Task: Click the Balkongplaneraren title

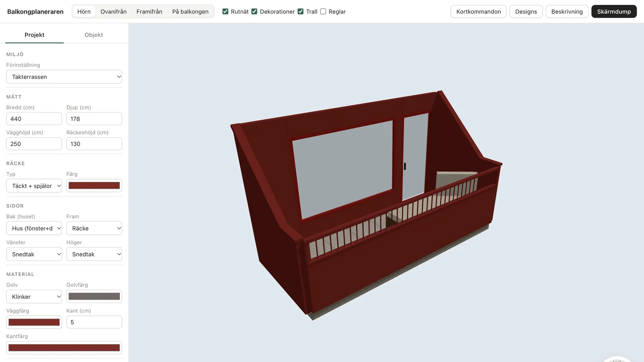Action: coord(35,12)
